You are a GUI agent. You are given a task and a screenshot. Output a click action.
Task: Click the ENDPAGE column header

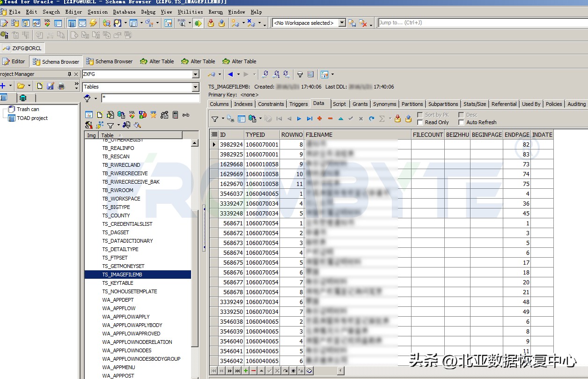[x=516, y=135]
